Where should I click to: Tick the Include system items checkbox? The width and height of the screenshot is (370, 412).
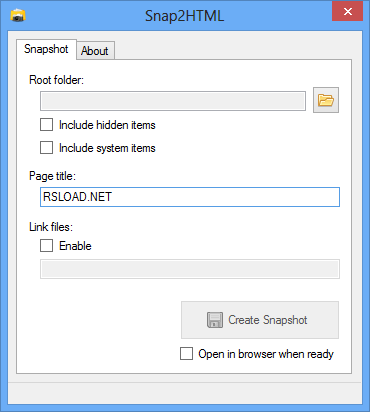coord(46,148)
